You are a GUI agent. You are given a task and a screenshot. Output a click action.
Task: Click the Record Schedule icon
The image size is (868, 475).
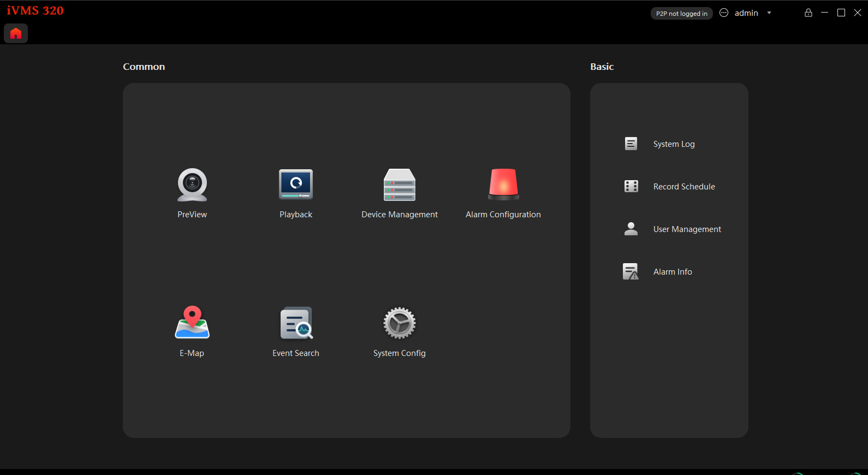tap(631, 186)
